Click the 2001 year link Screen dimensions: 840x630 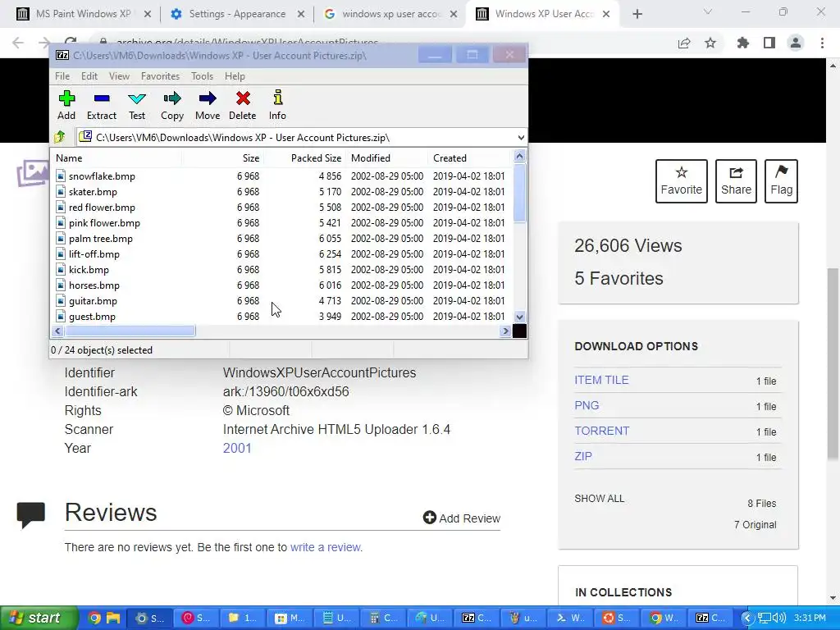point(237,449)
